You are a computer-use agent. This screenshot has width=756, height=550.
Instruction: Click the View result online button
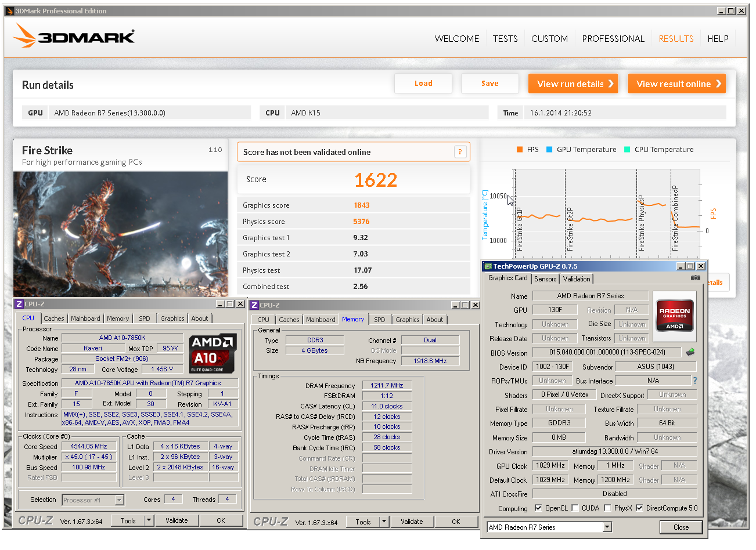(x=677, y=84)
